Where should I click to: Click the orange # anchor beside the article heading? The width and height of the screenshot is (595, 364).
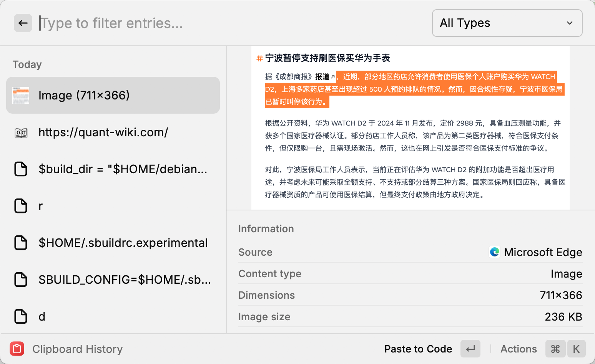(259, 58)
